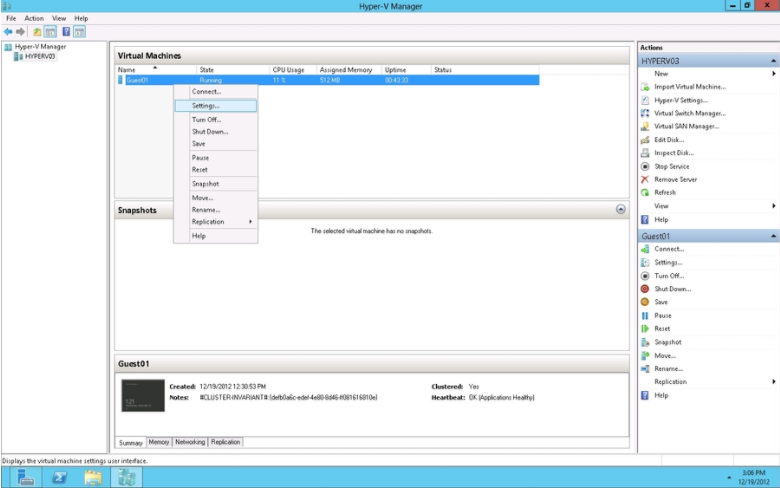Viewport: 780px width, 488px height.
Task: Click Settings icon in Guest01 actions
Action: click(645, 263)
